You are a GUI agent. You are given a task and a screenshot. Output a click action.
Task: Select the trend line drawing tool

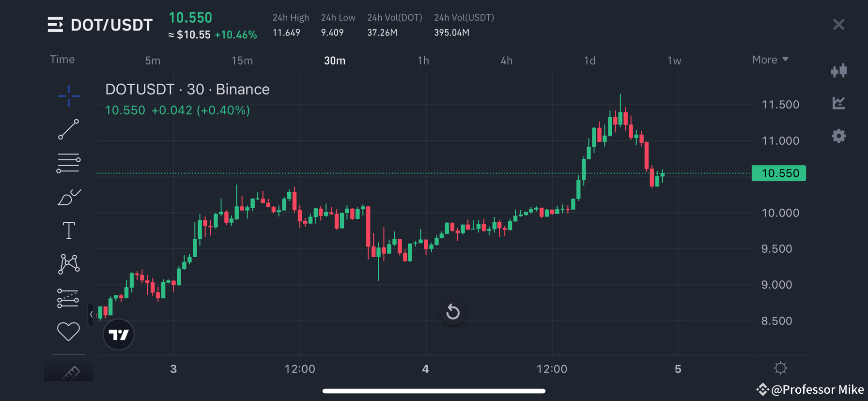[x=68, y=130]
